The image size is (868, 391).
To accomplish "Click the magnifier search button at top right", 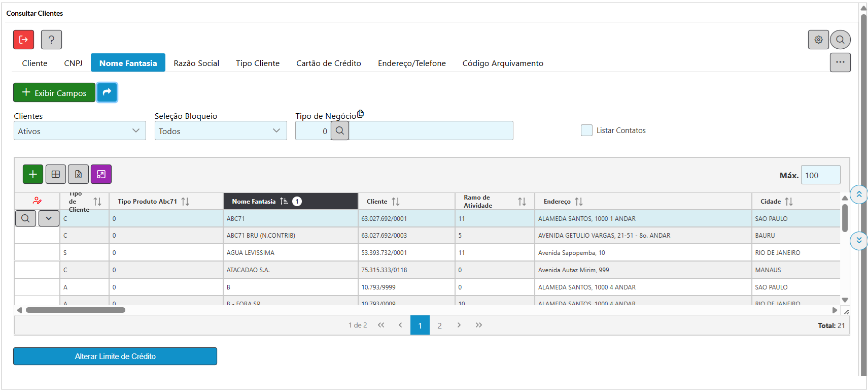I will pos(840,40).
